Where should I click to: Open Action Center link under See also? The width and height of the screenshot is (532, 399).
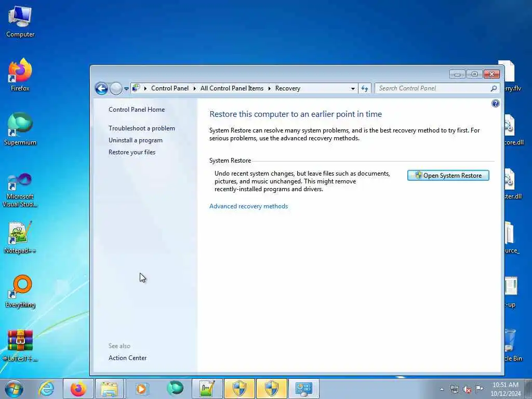point(128,358)
